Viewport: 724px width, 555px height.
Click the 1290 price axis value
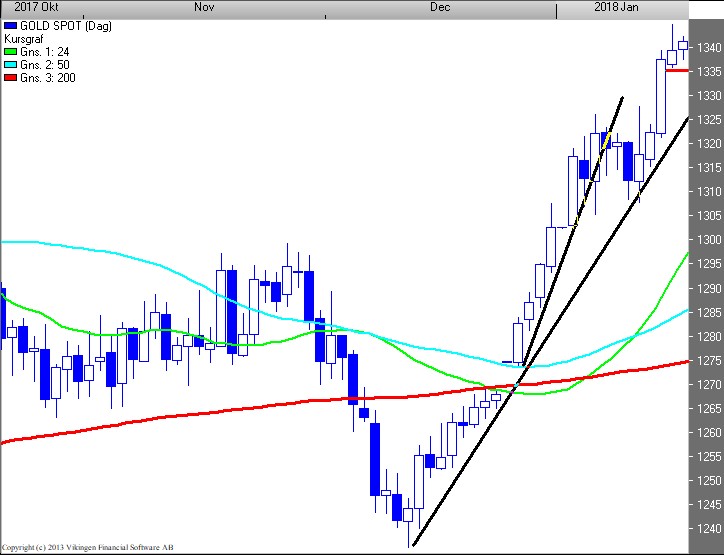click(709, 289)
